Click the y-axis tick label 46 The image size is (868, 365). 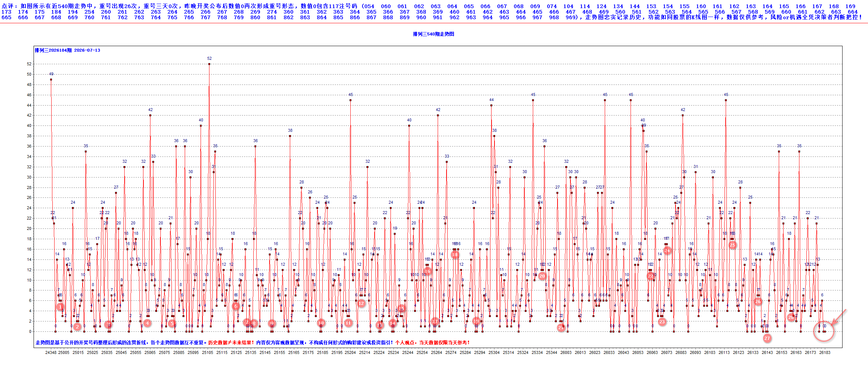tap(29, 95)
